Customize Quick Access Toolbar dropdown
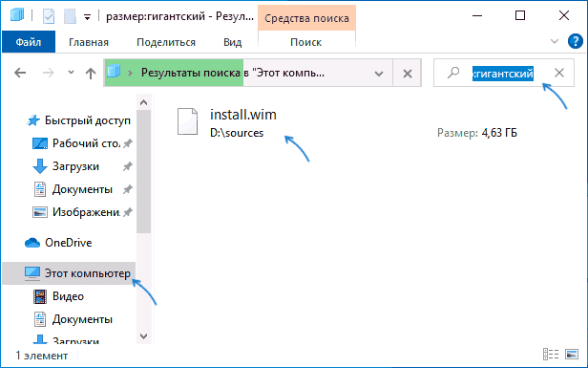 click(87, 17)
